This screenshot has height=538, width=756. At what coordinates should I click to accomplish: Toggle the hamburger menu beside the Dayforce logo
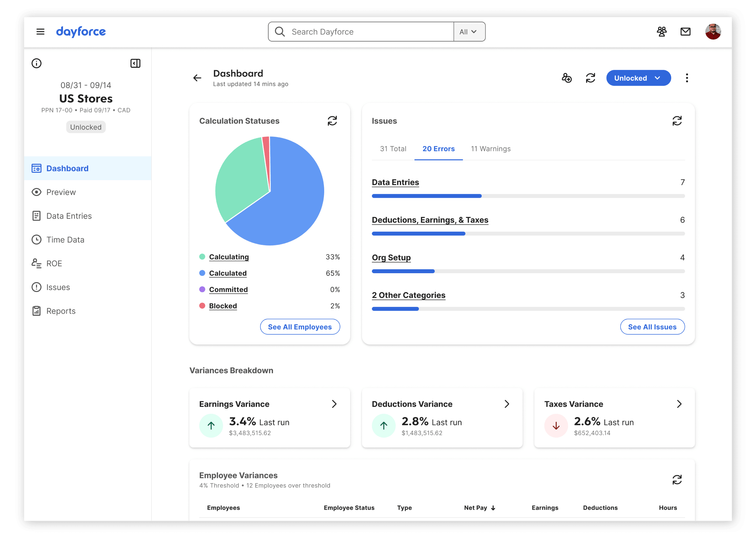tap(40, 31)
